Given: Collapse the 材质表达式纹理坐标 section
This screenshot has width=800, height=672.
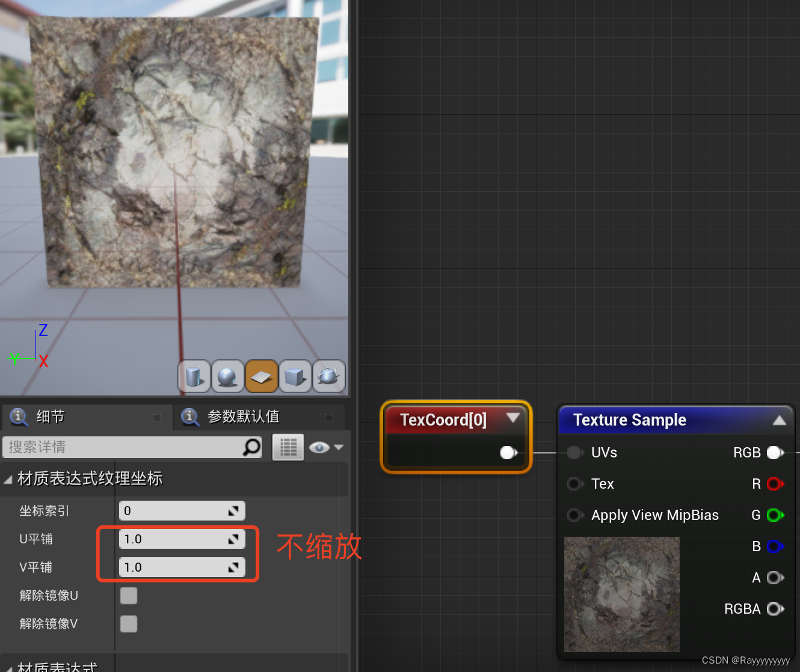Looking at the screenshot, I should click(8, 479).
